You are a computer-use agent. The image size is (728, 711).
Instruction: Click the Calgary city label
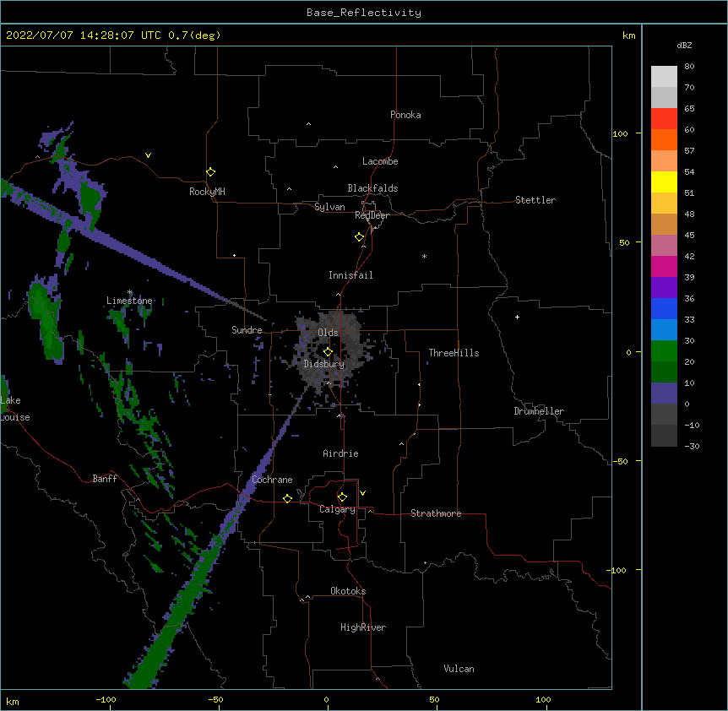(x=337, y=509)
